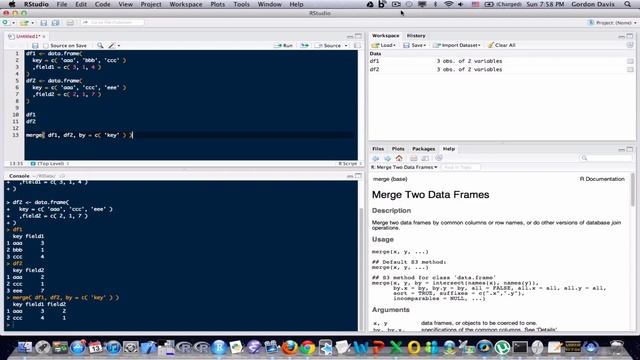Toggle the Source on Save checkbox
The height and width of the screenshot is (360, 640).
tap(46, 46)
